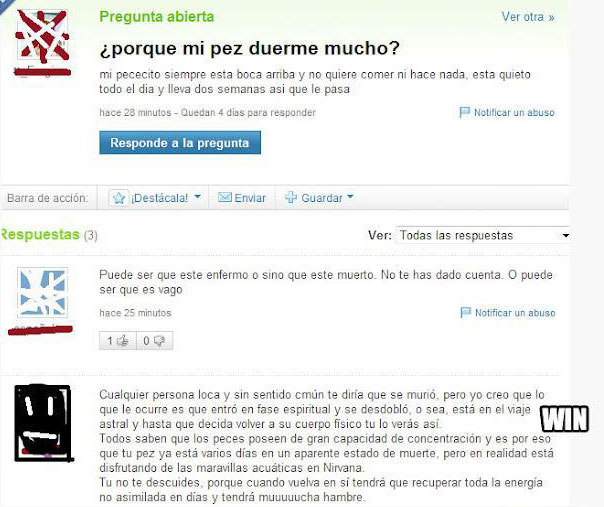Image resolution: width=604 pixels, height=507 pixels.
Task: Click the flag icon beside the question's Notificar un abuso
Action: pos(465,112)
